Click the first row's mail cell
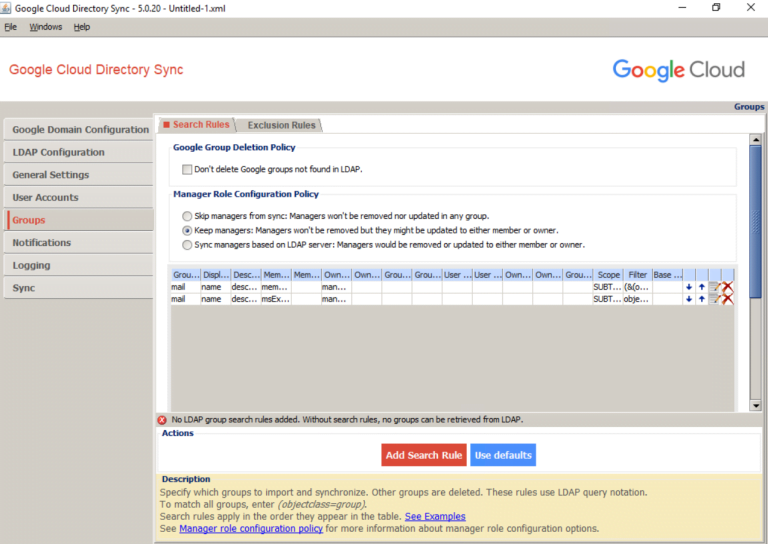Image resolution: width=768 pixels, height=544 pixels. tap(185, 287)
